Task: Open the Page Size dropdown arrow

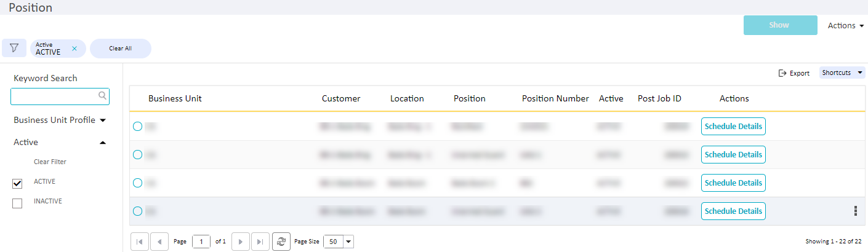Action: [349, 242]
